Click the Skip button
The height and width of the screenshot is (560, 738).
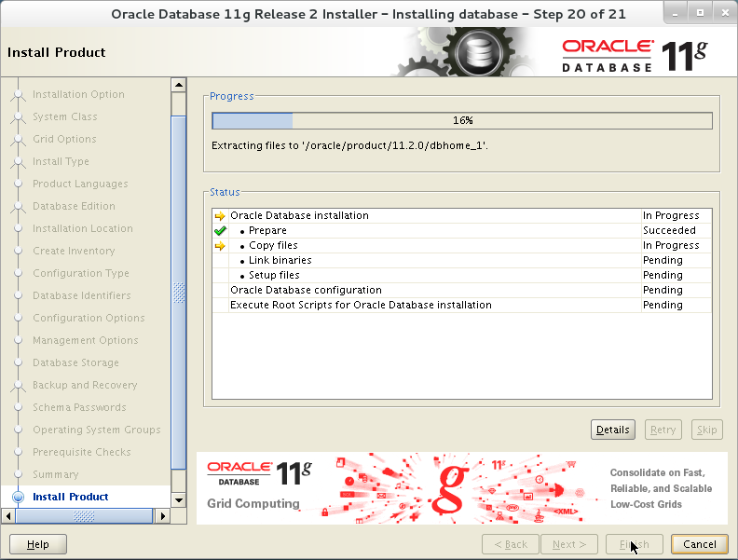(707, 430)
